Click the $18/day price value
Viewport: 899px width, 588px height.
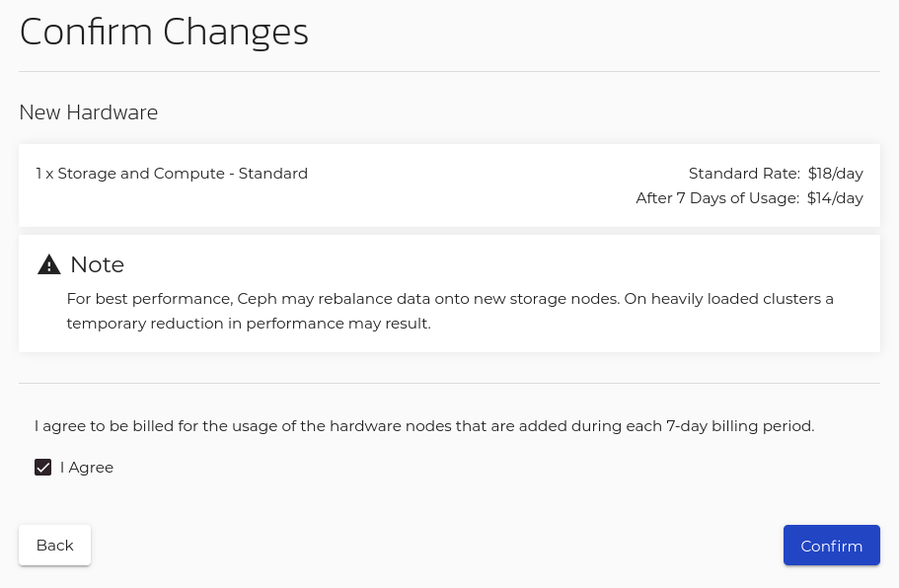pyautogui.click(x=835, y=174)
